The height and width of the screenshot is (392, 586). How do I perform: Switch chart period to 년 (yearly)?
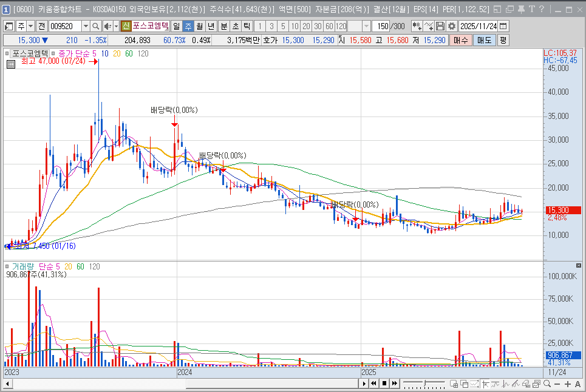tap(211, 26)
